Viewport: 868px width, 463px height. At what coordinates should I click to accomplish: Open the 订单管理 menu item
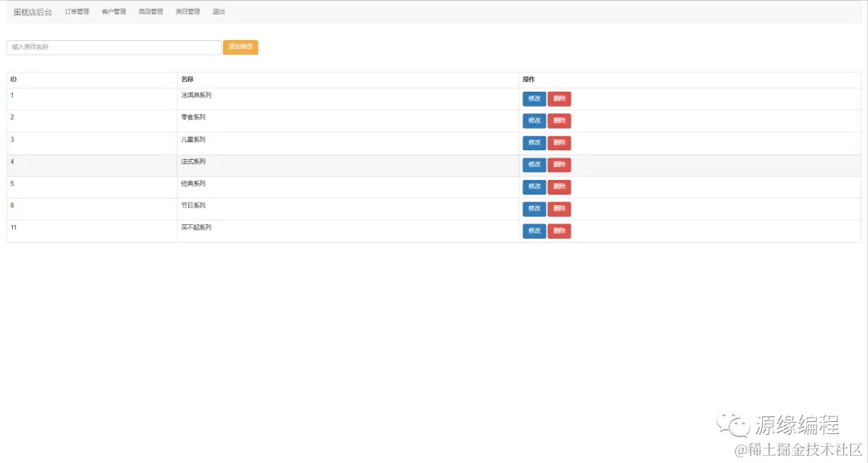tap(77, 11)
